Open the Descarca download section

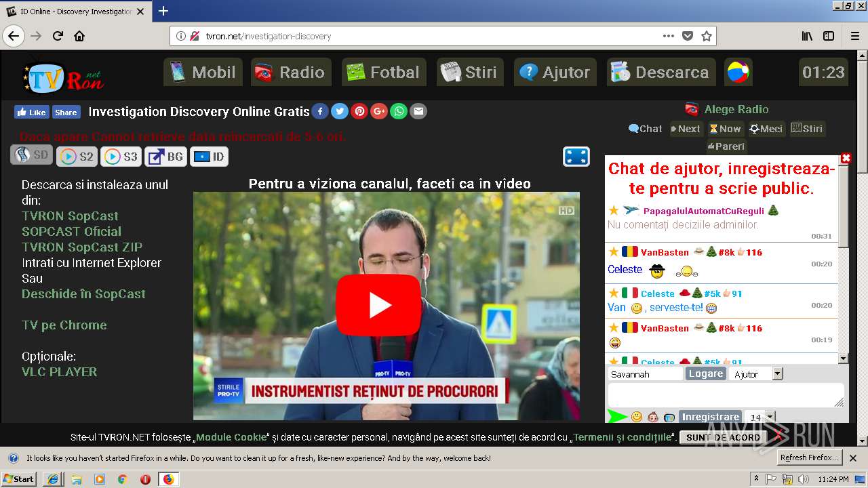click(660, 72)
